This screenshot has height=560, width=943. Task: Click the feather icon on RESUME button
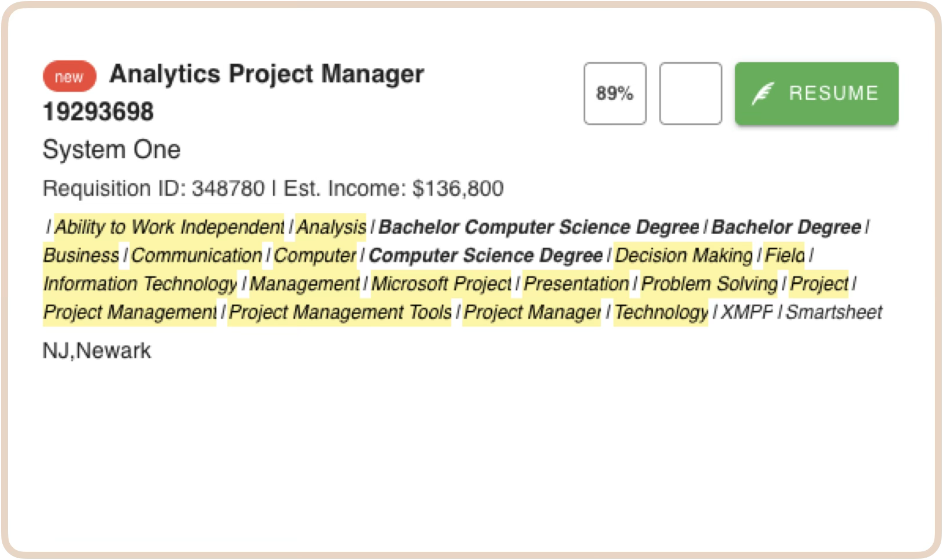coord(763,93)
